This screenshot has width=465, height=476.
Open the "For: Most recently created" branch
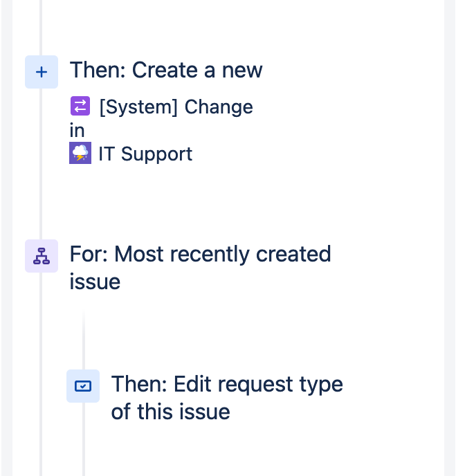click(201, 254)
